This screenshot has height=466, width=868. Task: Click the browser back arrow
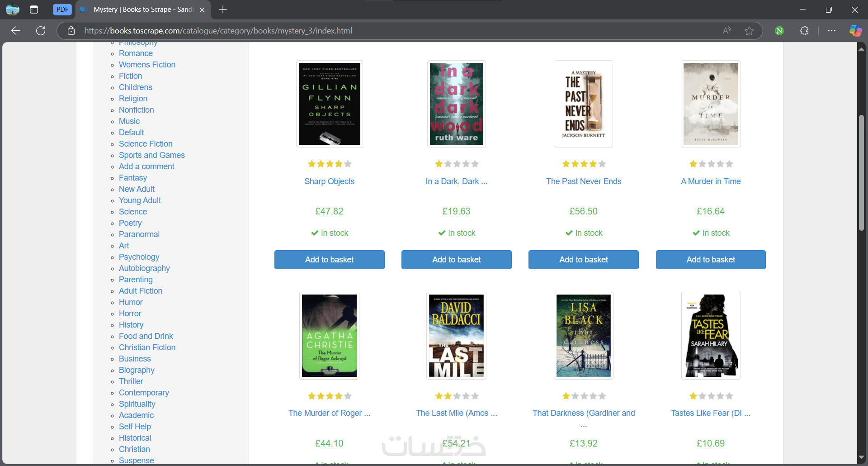(16, 31)
